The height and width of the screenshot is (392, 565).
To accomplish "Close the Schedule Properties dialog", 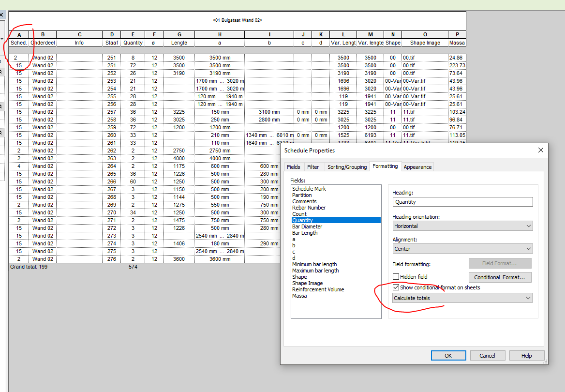I will point(540,150).
